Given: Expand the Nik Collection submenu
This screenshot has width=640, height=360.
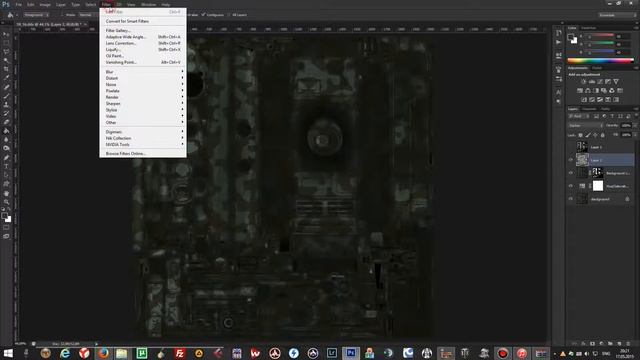Looking at the screenshot, I should pos(143,138).
